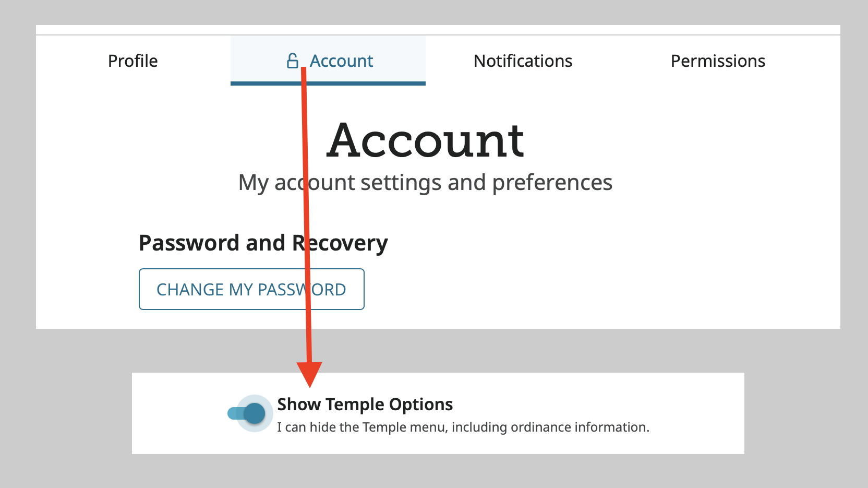Click the blue underline beneath the Account tab
This screenshot has width=868, height=488.
[x=328, y=84]
